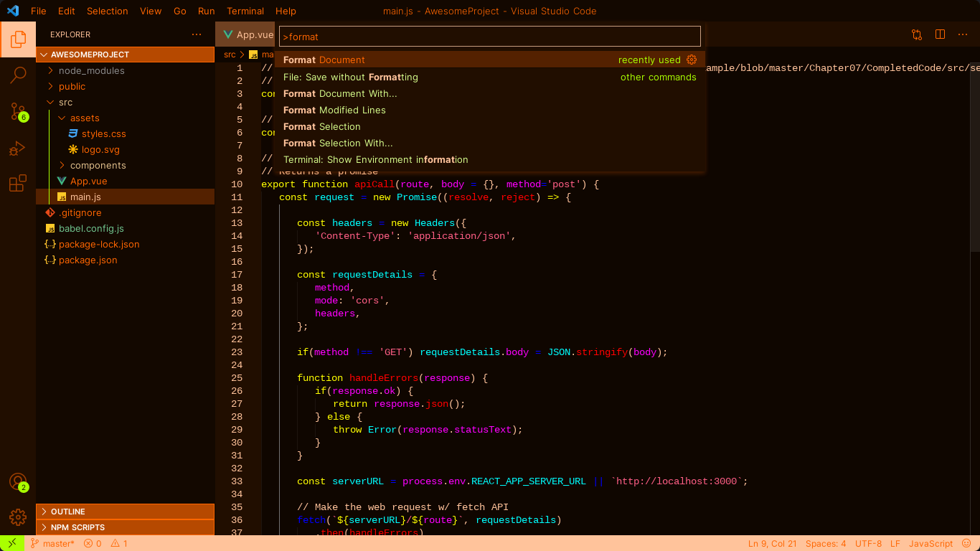Open the Go menu
Image resolution: width=980 pixels, height=551 pixels.
tap(180, 11)
